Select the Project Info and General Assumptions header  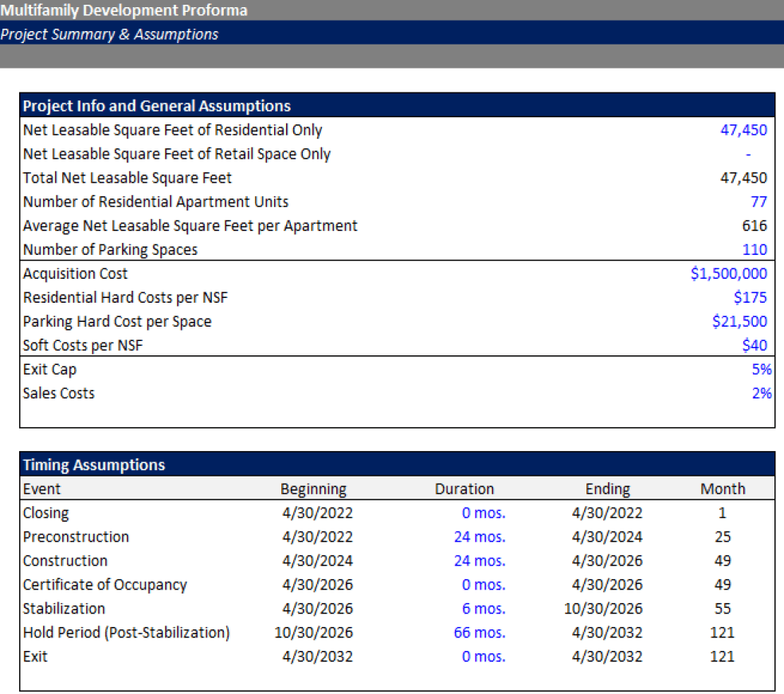click(157, 106)
